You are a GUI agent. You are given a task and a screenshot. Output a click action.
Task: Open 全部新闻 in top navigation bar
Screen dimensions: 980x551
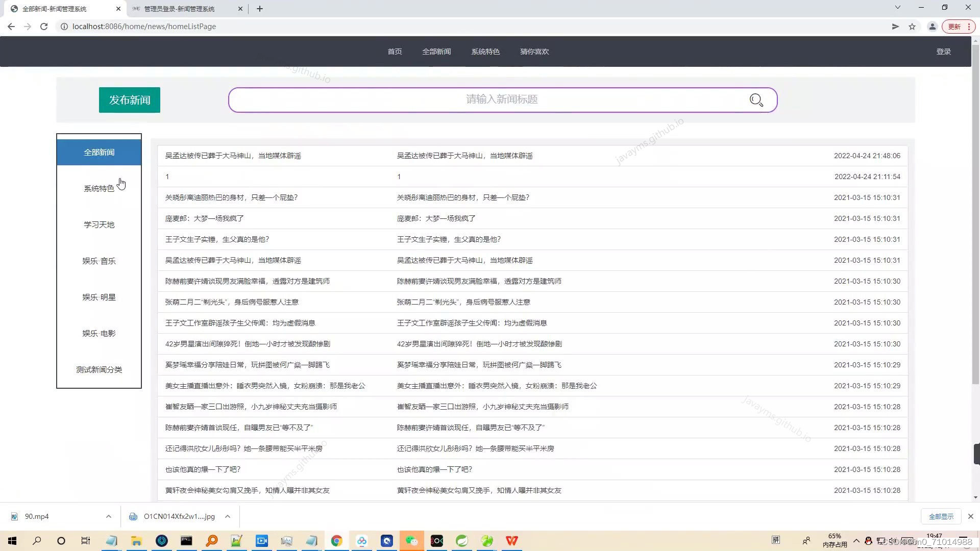coord(436,52)
